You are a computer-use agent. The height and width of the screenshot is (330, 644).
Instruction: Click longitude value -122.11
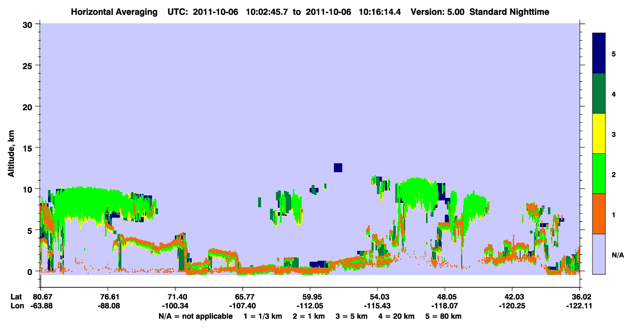(580, 306)
